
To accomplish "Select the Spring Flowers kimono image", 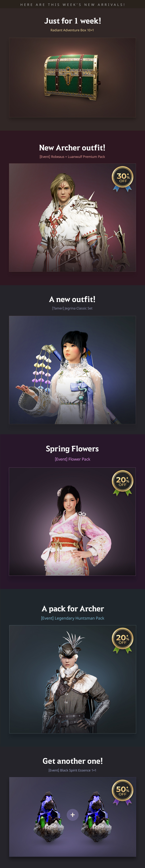I will pos(72,522).
